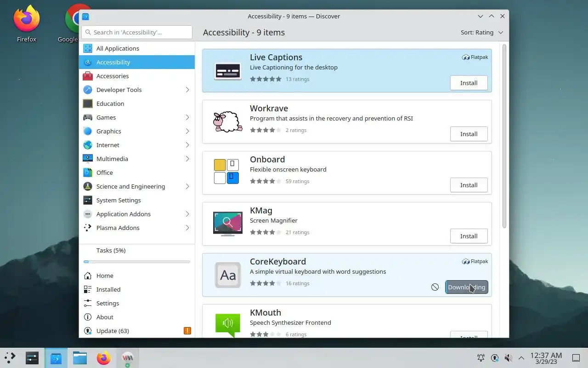Install KMag
Viewport: 588px width, 368px height.
click(469, 236)
